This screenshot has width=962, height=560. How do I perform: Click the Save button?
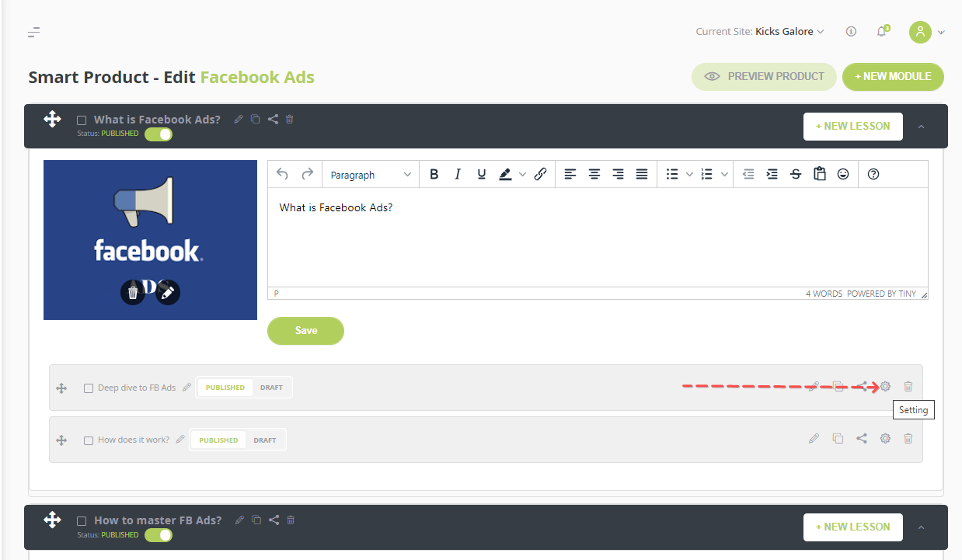click(305, 331)
